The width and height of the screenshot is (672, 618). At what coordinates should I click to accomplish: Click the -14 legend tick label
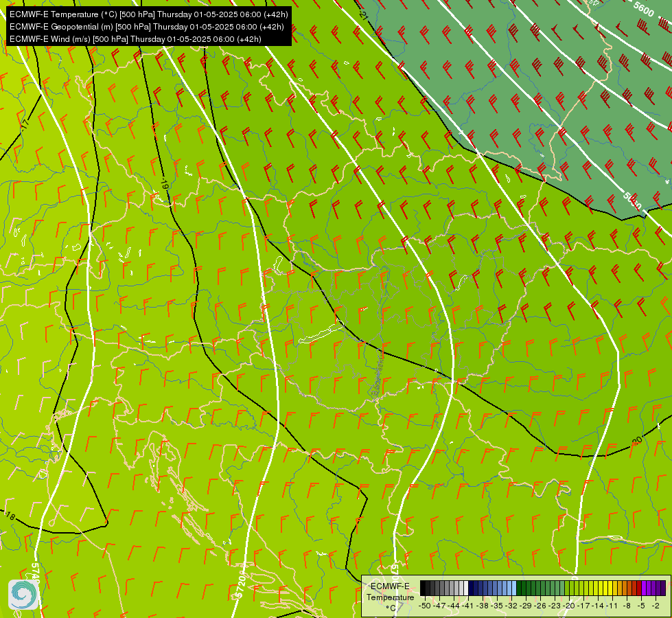598,606
